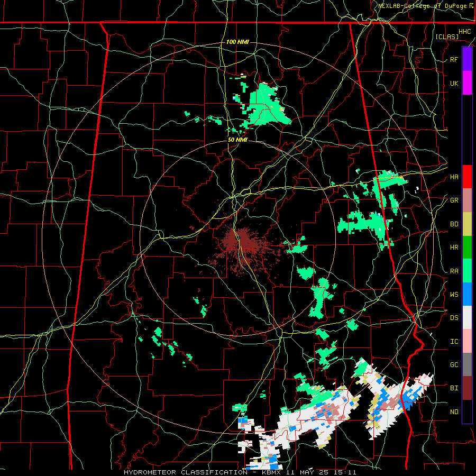Click the RA legend label

[x=454, y=271]
